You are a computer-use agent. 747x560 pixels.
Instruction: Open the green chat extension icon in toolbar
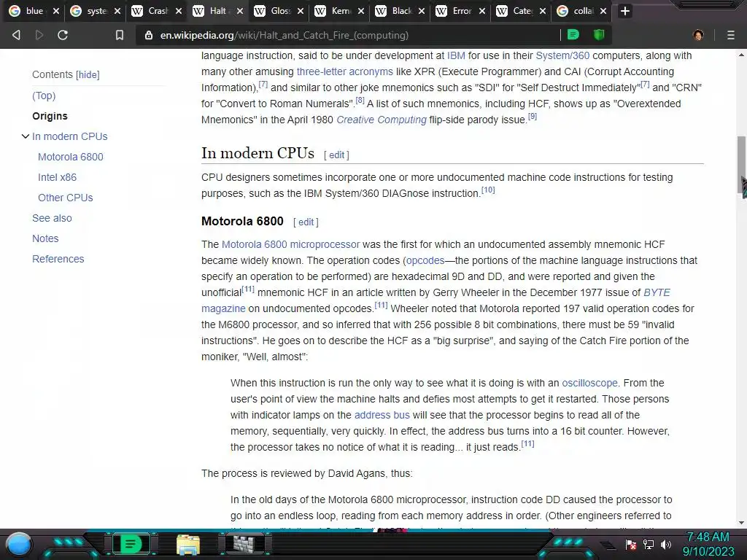coord(573,35)
